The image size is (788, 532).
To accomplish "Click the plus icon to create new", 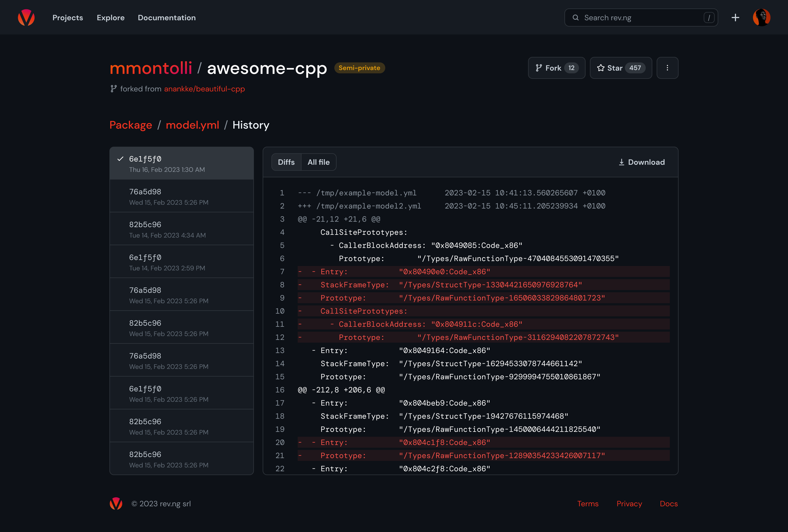I will pyautogui.click(x=735, y=18).
